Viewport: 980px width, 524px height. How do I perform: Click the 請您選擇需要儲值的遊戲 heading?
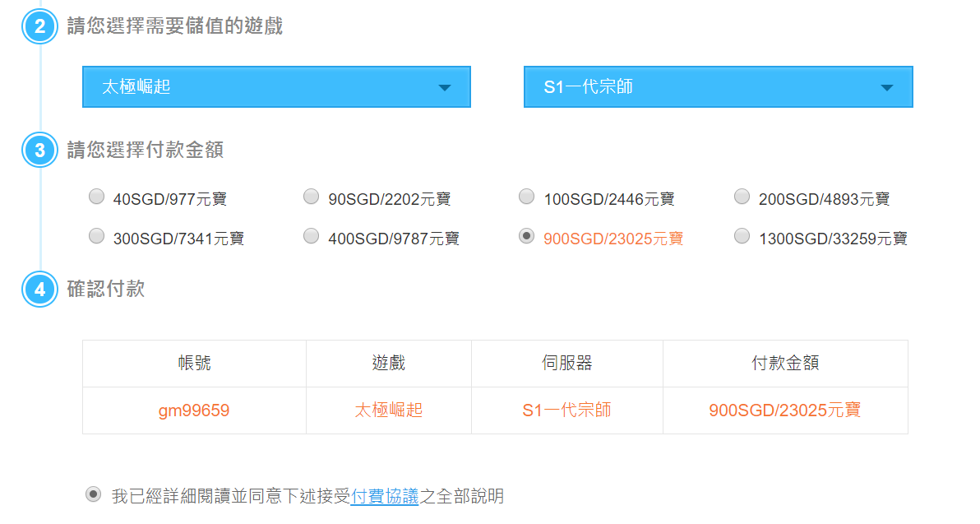[x=175, y=26]
